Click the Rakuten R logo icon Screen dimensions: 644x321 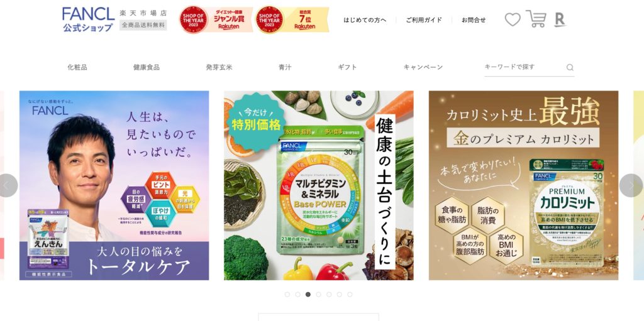(560, 19)
